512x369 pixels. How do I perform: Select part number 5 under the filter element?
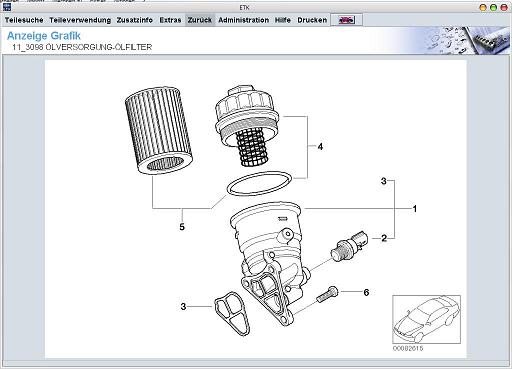tap(182, 227)
